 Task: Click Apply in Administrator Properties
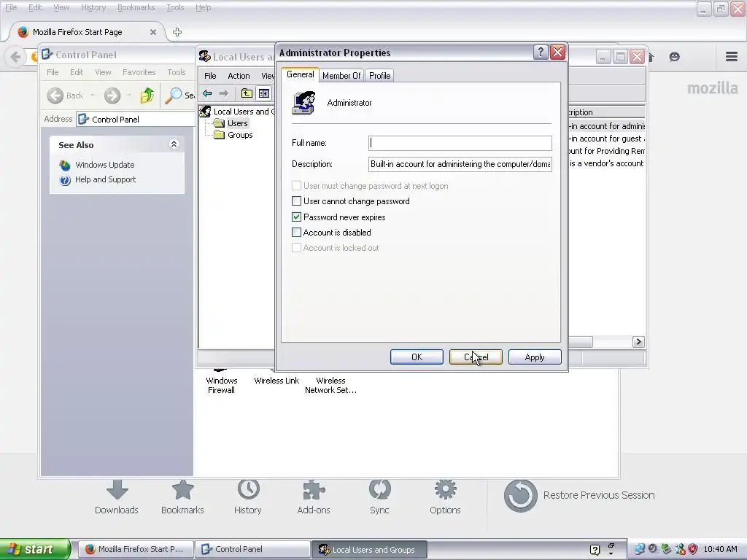tap(535, 357)
